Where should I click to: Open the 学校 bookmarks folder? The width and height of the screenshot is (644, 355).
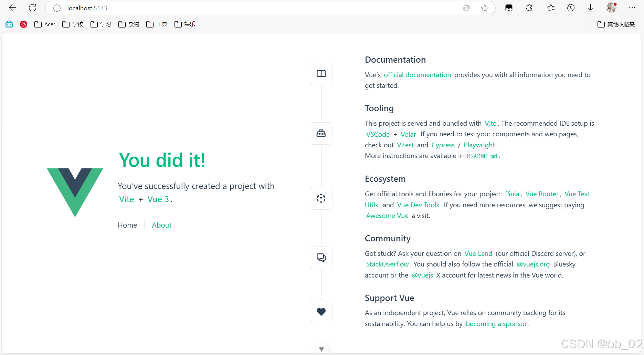click(73, 24)
